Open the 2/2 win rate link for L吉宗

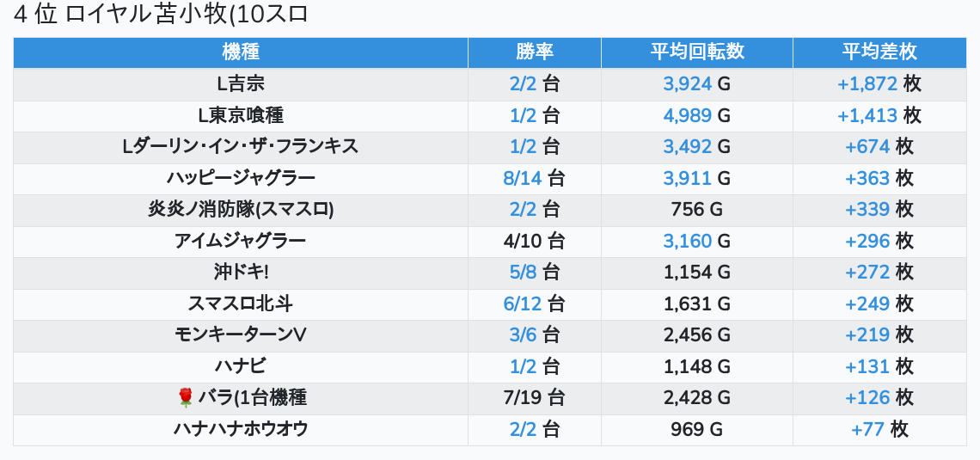[x=523, y=84]
